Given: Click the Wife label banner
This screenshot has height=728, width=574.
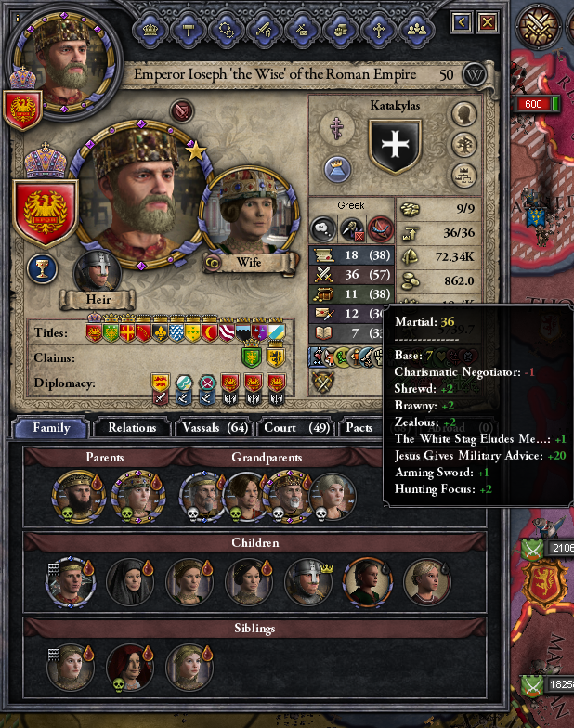Looking at the screenshot, I should click(x=250, y=262).
